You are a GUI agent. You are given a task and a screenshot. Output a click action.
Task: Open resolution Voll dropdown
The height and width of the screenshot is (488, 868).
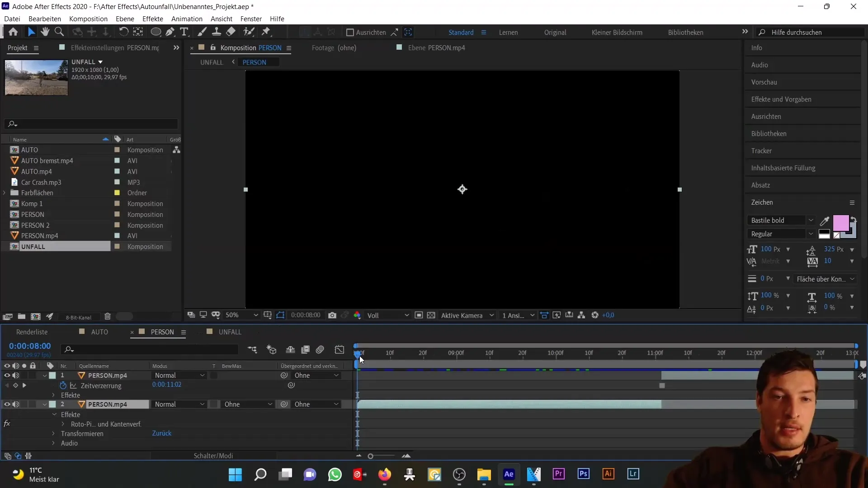pyautogui.click(x=387, y=315)
